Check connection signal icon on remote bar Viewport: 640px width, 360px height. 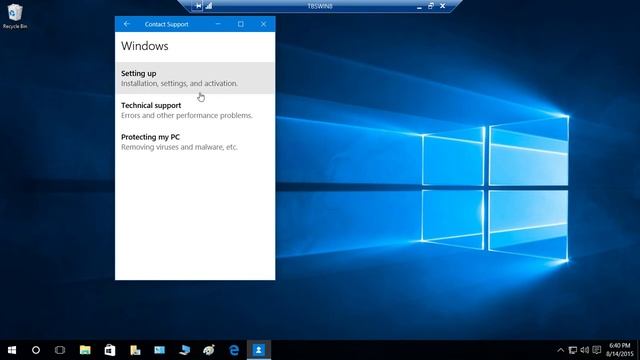[x=209, y=6]
